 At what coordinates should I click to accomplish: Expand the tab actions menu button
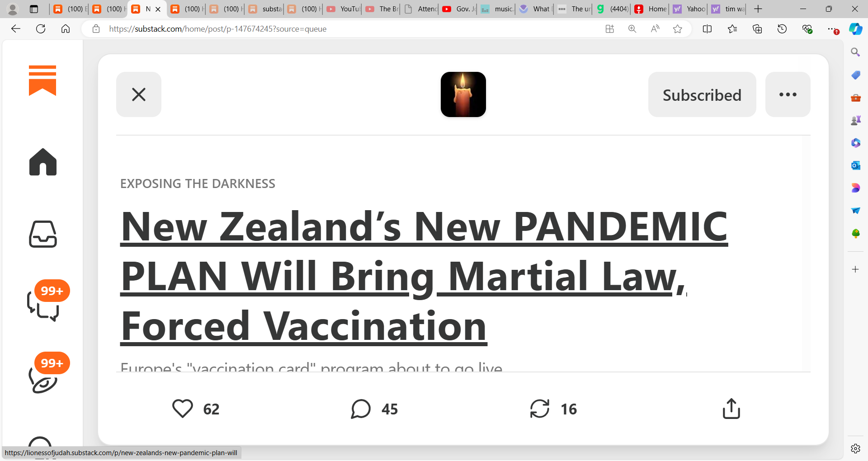coord(34,9)
